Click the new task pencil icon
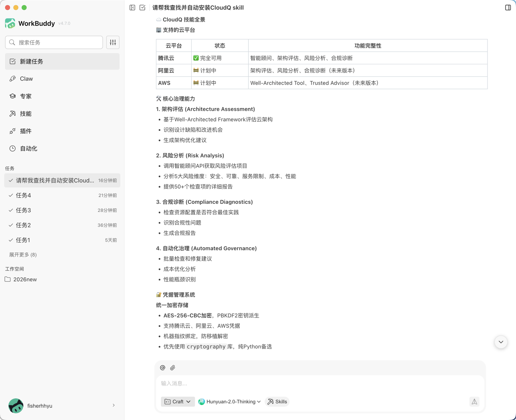516x420 pixels. 13,61
